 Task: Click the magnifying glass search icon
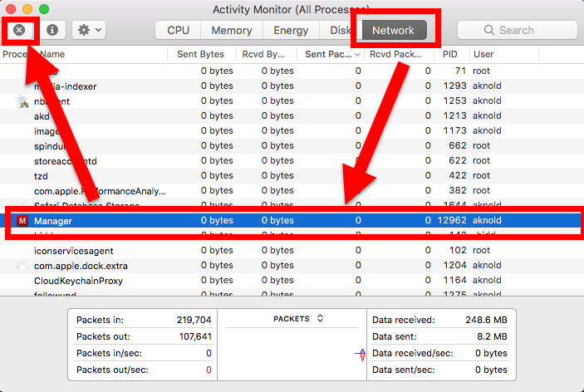(490, 30)
